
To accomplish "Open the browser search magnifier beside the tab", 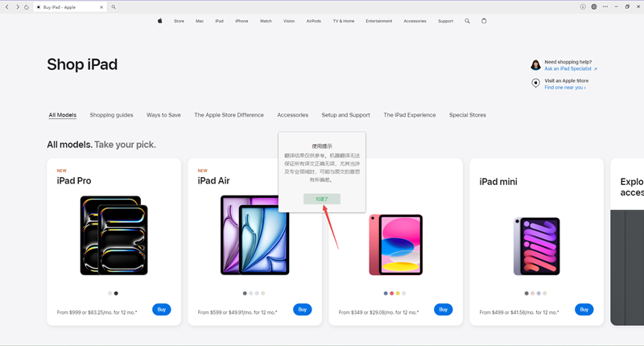I will pyautogui.click(x=114, y=7).
